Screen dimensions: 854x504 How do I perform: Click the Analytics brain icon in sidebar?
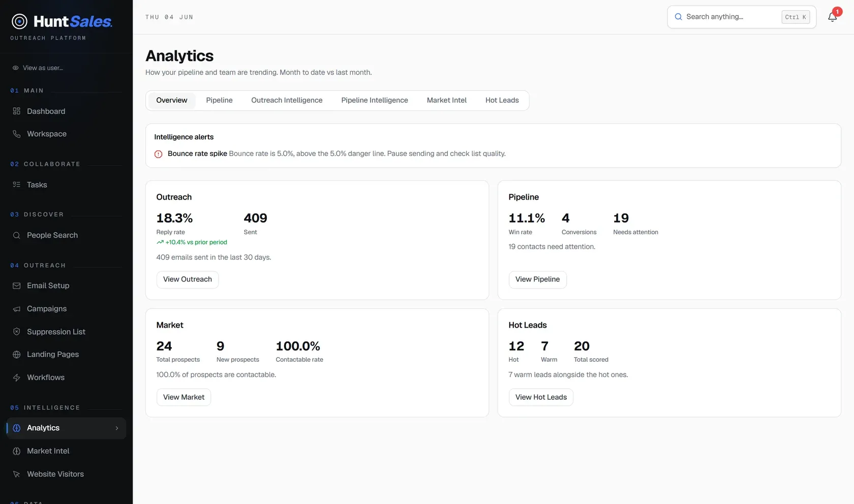point(17,428)
